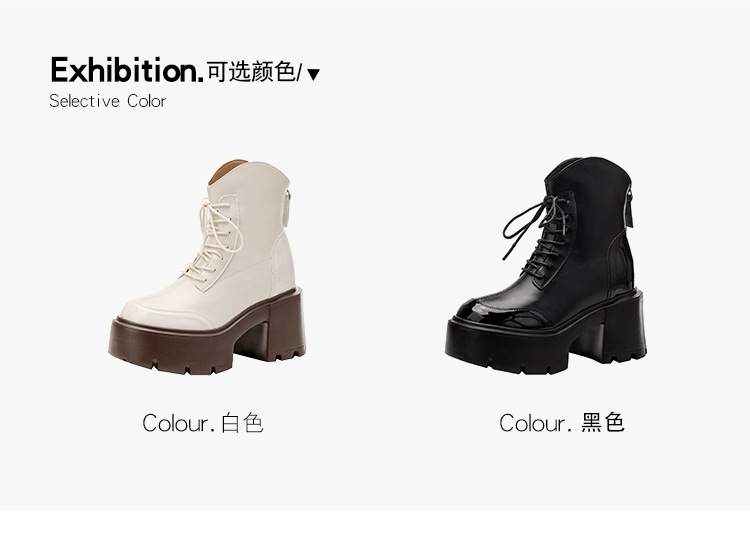Select the black boot product image
The image size is (750, 533).
pyautogui.click(x=546, y=266)
